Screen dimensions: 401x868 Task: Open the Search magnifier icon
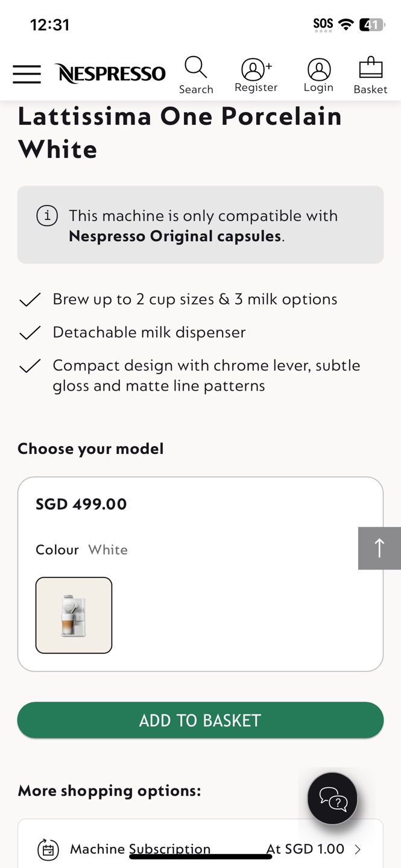(x=195, y=68)
